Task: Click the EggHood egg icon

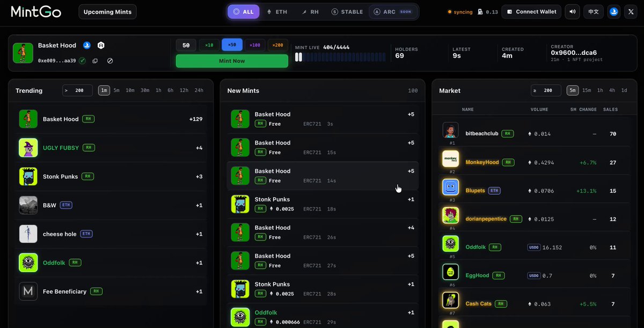Action: 451,272
